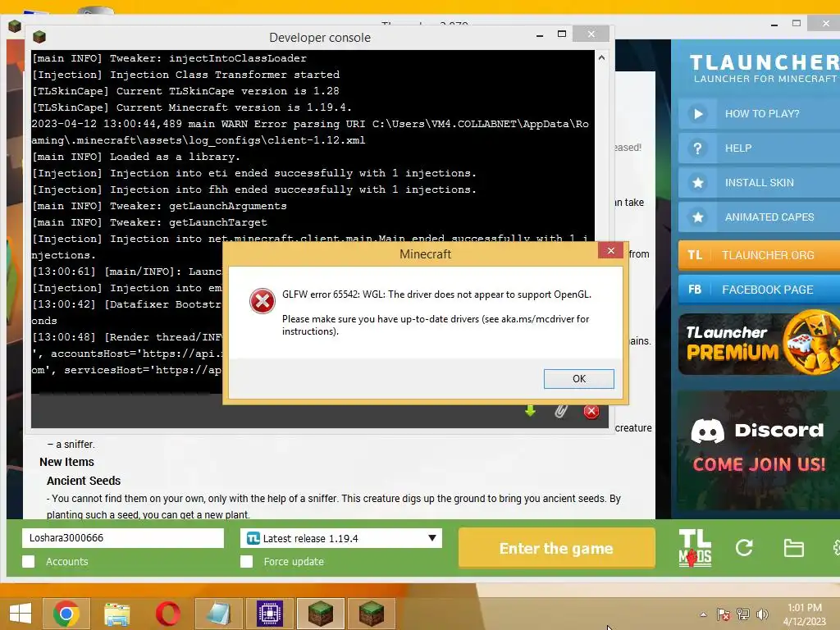This screenshot has height=630, width=840.
Task: Switch to the second Minecraft block taskbar icon
Action: [372, 614]
